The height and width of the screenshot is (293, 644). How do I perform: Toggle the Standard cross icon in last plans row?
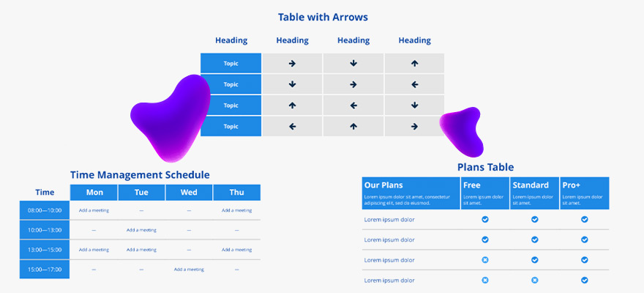coord(535,281)
